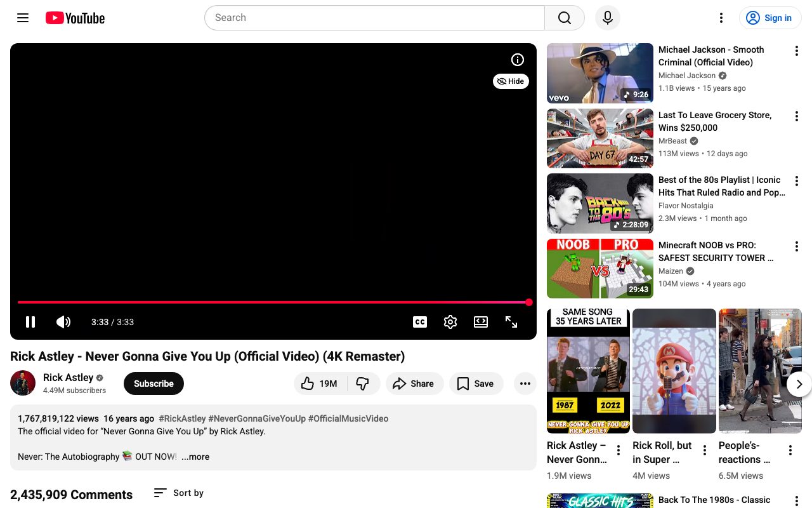Screen dimensions: 812x508
Task: Share this video
Action: [x=414, y=384]
